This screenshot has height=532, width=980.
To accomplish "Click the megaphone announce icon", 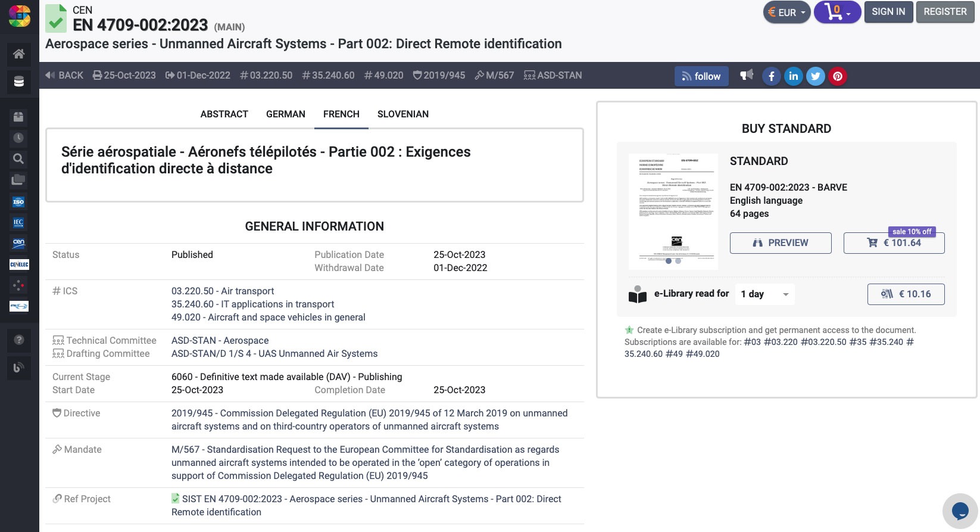I will (747, 75).
